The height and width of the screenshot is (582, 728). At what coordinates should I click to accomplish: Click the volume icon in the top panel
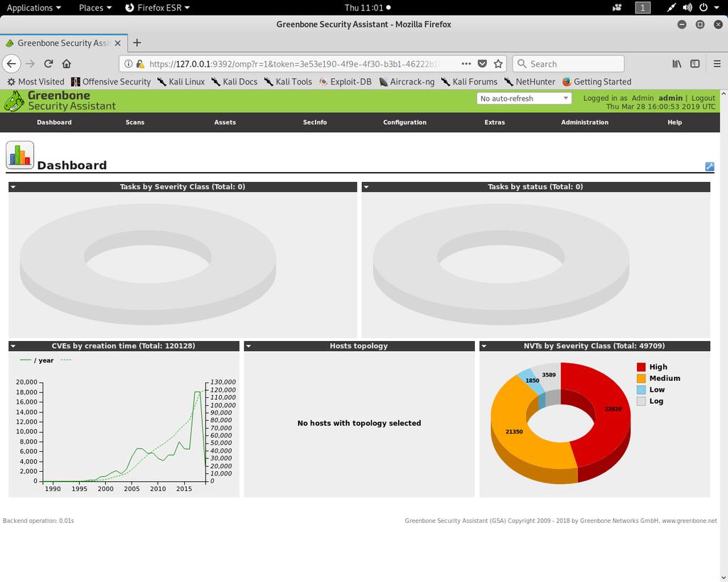click(x=687, y=7)
